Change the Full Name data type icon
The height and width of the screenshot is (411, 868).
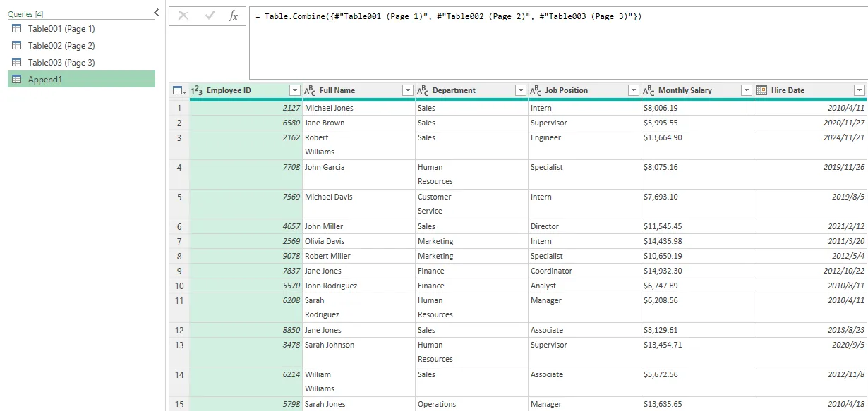pos(311,90)
